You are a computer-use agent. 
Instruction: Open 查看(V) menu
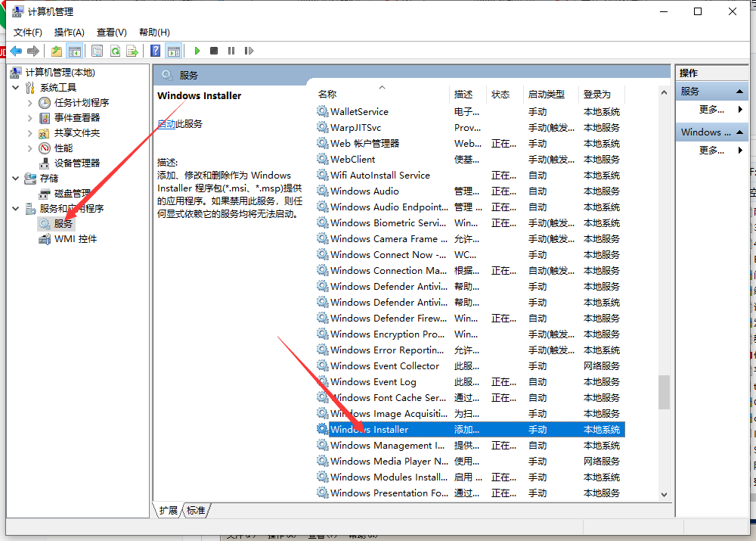click(x=111, y=33)
